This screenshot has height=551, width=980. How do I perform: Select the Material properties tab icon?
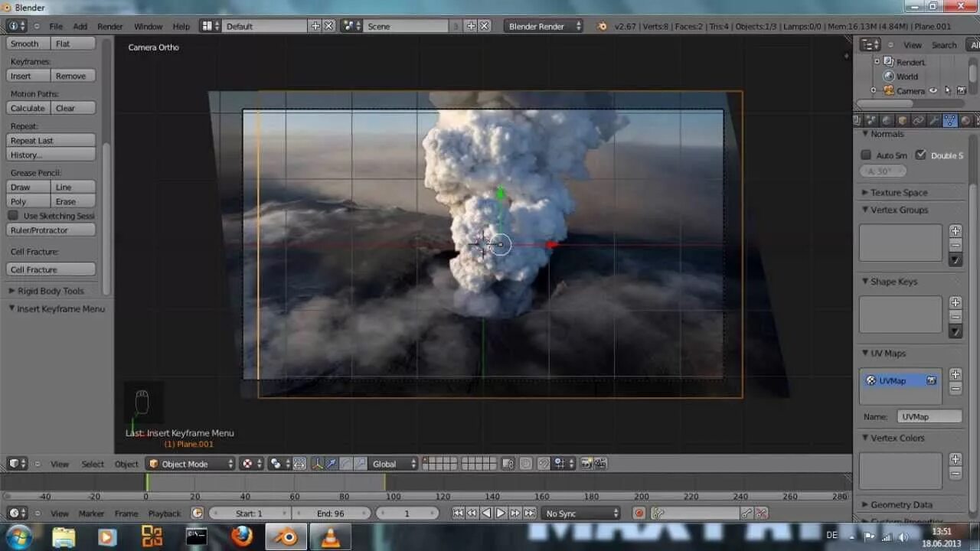click(x=966, y=120)
